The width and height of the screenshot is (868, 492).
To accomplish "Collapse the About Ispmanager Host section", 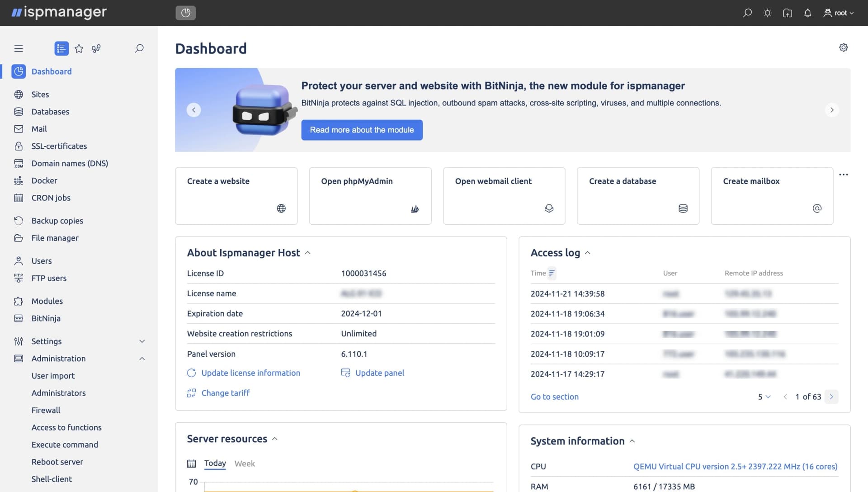I will (x=308, y=253).
